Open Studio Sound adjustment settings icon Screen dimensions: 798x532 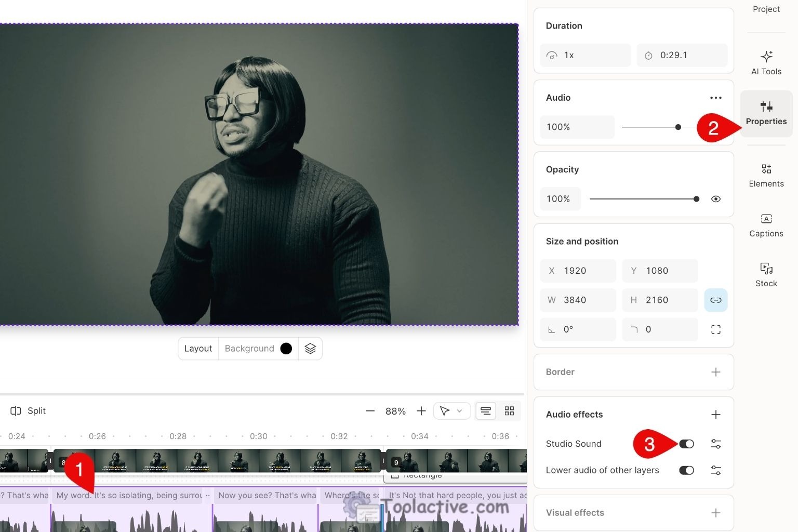pyautogui.click(x=715, y=444)
